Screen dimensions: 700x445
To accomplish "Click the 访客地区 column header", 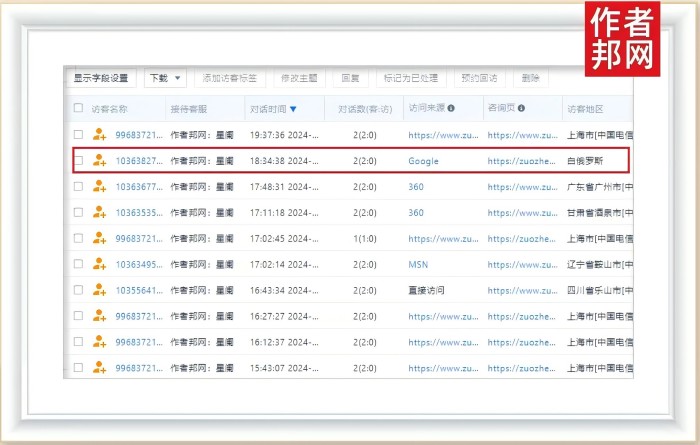I will pyautogui.click(x=586, y=108).
